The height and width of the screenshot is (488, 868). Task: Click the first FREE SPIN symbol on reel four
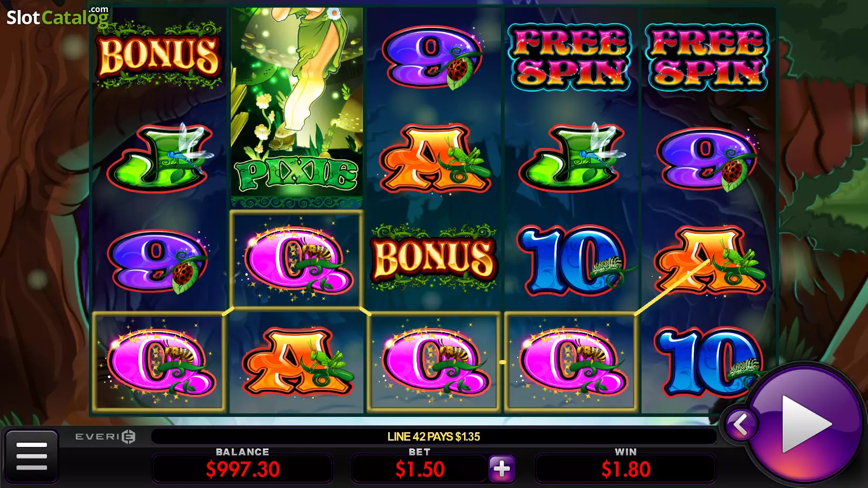[570, 57]
